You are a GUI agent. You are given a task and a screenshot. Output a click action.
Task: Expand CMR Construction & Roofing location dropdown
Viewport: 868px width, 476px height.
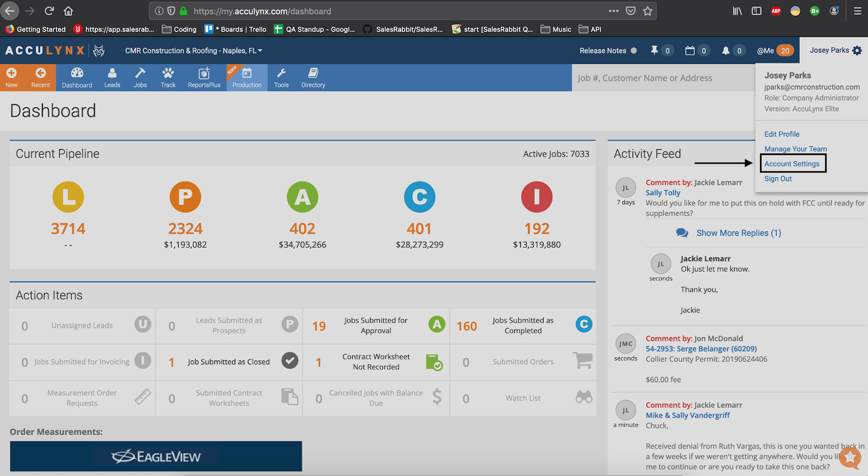coord(194,50)
